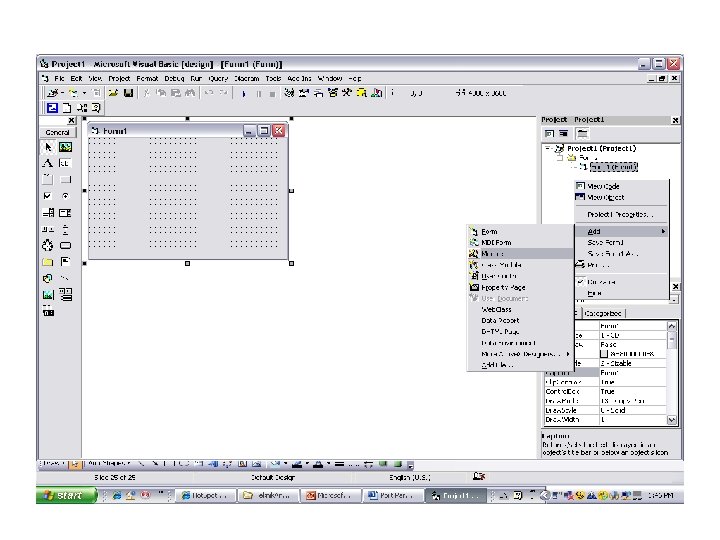Open the Debug menu in menu bar
Viewport: 720px width, 540px height.
pyautogui.click(x=174, y=79)
